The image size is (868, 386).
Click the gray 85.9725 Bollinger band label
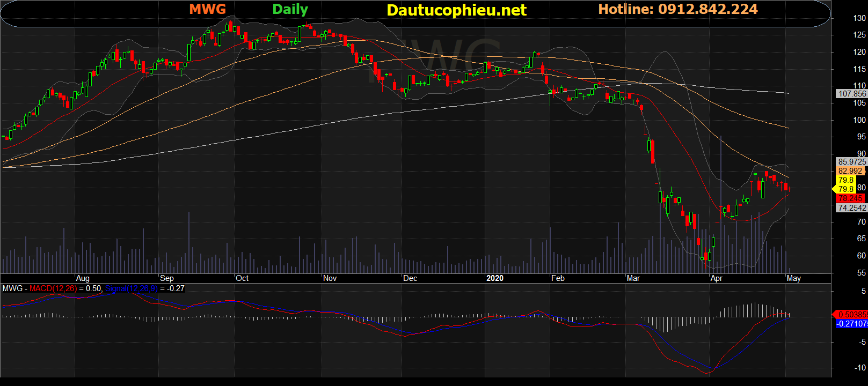(852, 162)
